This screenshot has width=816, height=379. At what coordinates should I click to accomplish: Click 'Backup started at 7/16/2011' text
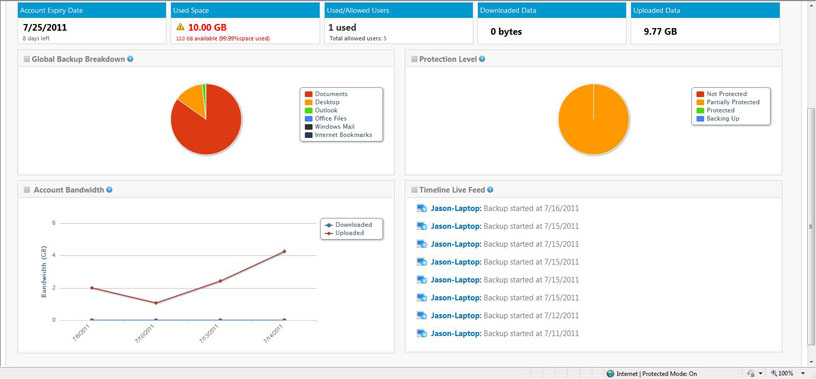531,208
